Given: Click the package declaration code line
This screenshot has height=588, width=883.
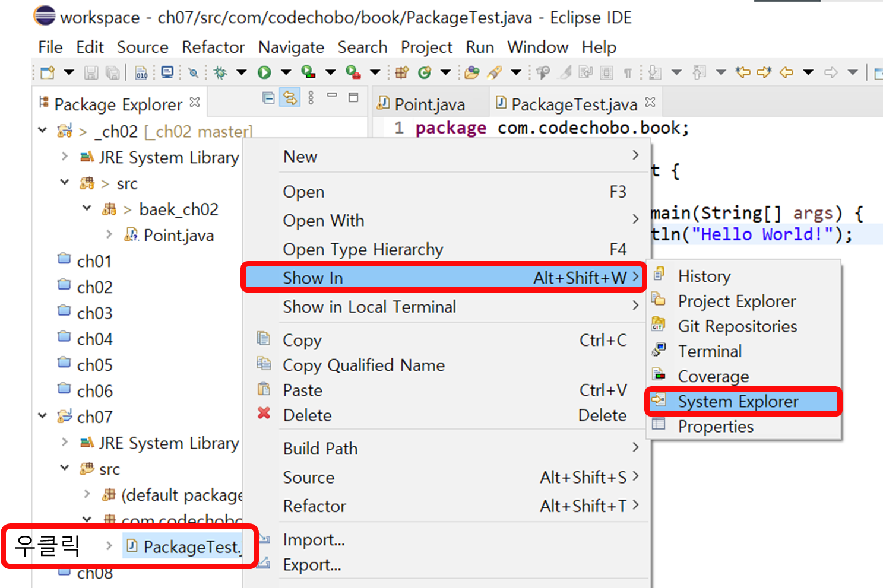Looking at the screenshot, I should [x=552, y=128].
